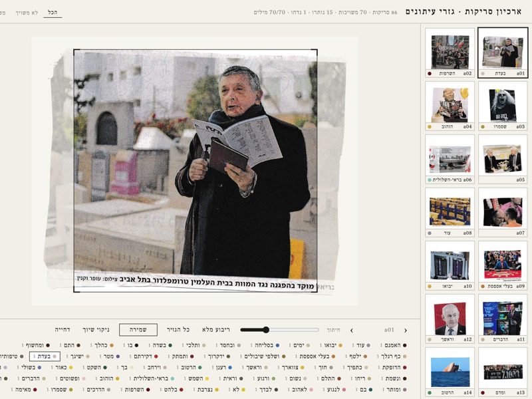This screenshot has height=399, width=532.
Task: Click the לאהוב word chip
Action: (x=301, y=390)
